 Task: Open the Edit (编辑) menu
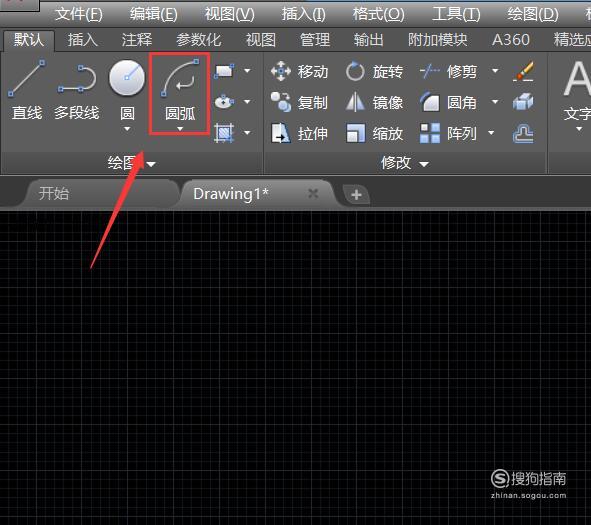(x=153, y=14)
